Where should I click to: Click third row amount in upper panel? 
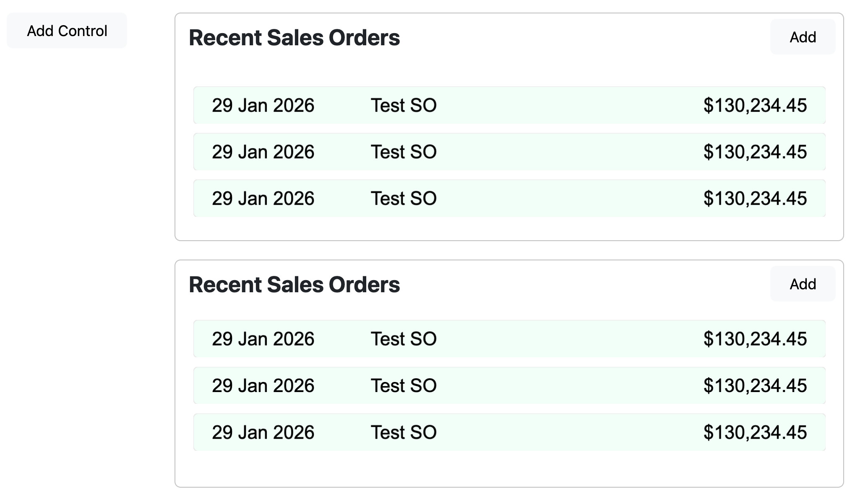click(755, 198)
